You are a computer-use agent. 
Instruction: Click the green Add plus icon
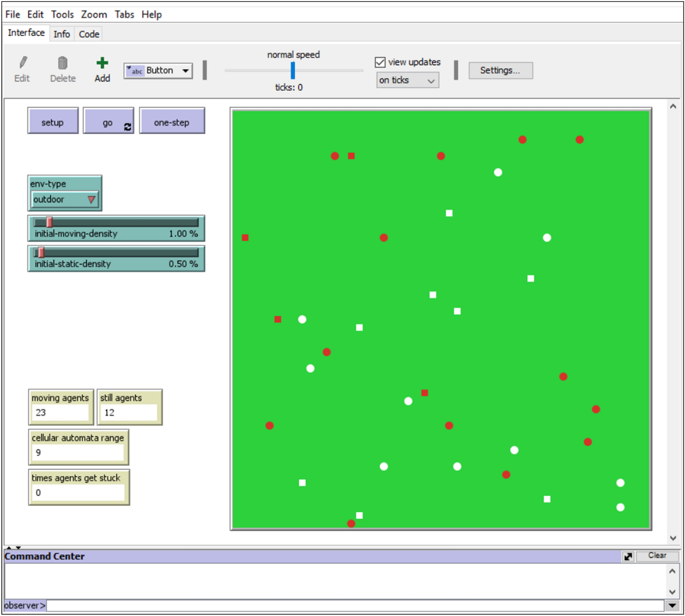click(x=102, y=63)
